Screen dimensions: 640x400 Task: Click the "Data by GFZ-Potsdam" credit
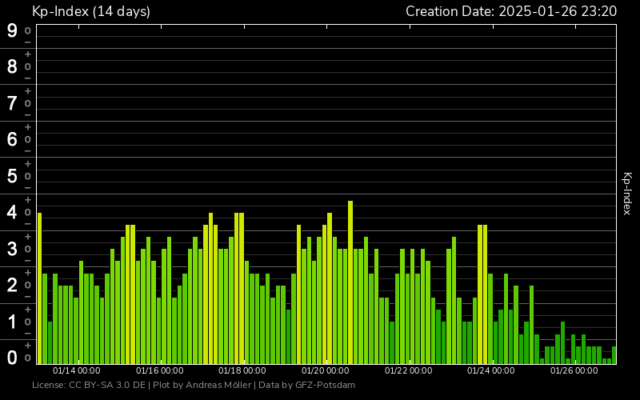point(305,384)
